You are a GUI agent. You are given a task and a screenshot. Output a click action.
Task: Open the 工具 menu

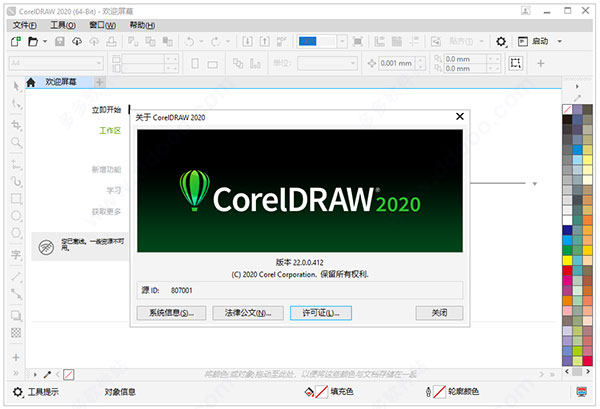[63, 25]
